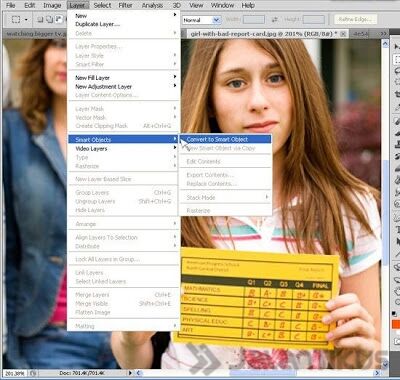400x380 pixels.
Task: Open the View menu
Action: tap(196, 5)
